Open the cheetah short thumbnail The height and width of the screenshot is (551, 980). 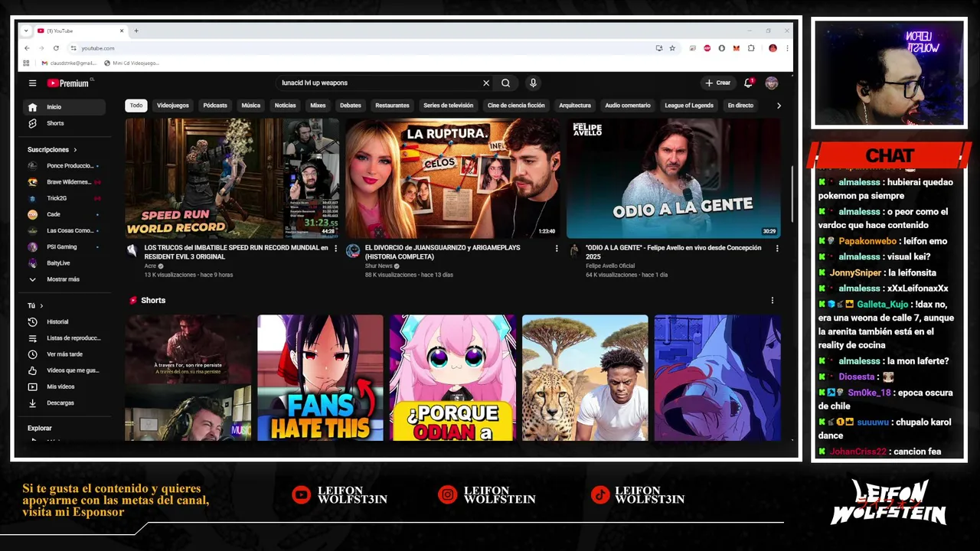click(585, 378)
